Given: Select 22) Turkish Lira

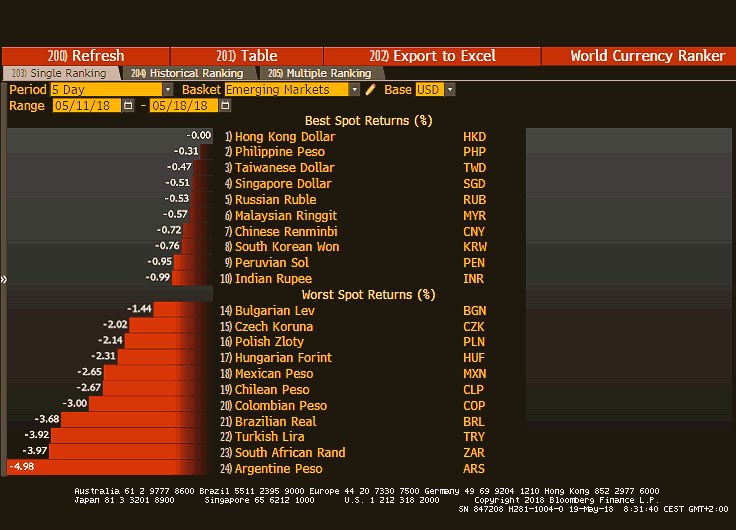Looking at the screenshot, I should click(262, 437).
